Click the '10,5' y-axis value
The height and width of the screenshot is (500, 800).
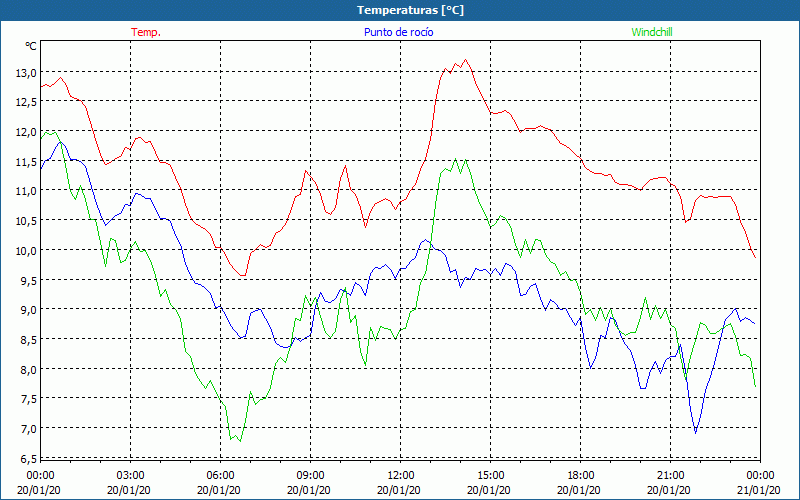pos(26,221)
